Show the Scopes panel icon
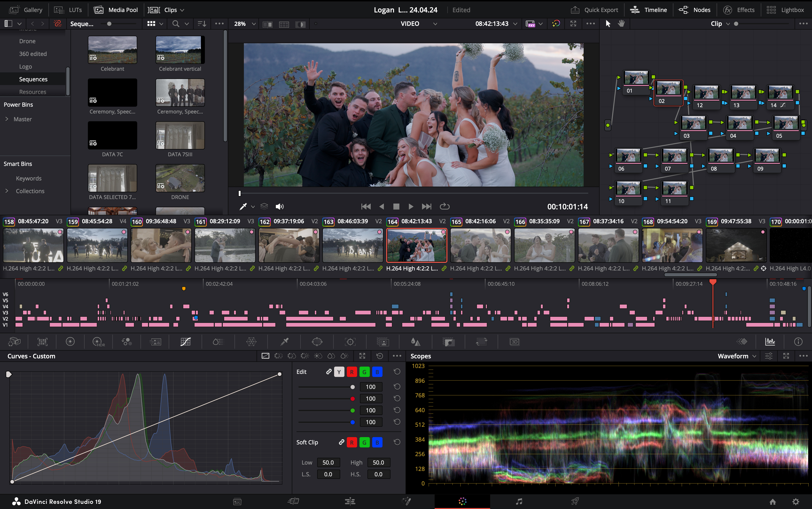Screen dimensions: 812x509 [770, 342]
